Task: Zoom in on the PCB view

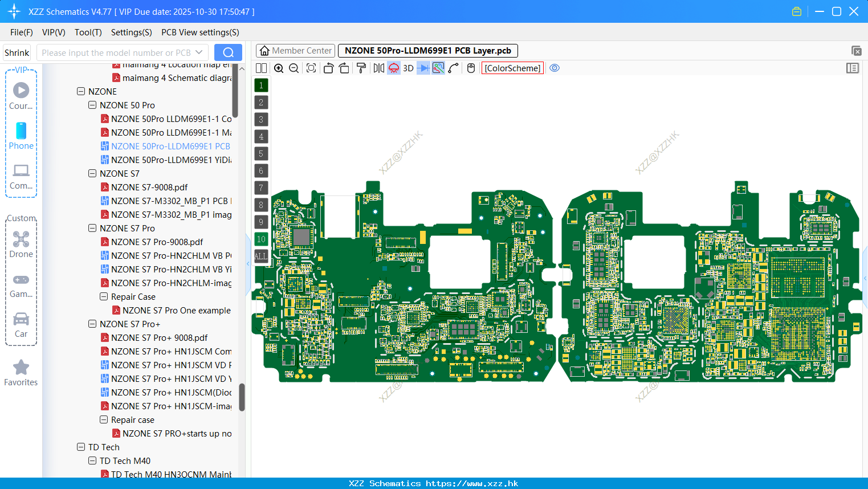Action: [279, 68]
